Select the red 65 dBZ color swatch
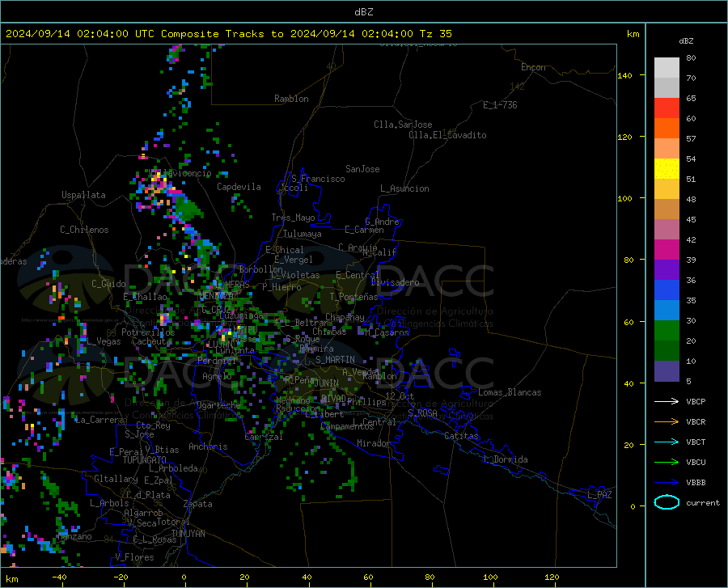Viewport: 728px width, 588px height. tap(667, 108)
